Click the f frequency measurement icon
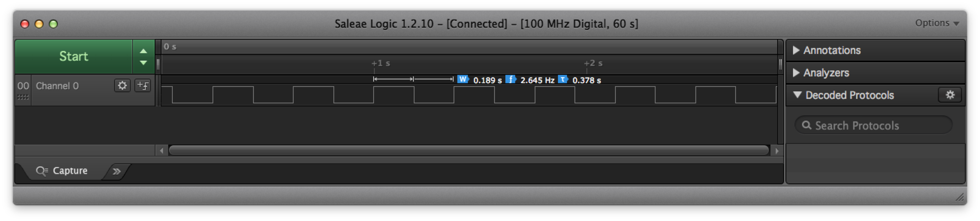The height and width of the screenshot is (221, 980). (x=510, y=79)
